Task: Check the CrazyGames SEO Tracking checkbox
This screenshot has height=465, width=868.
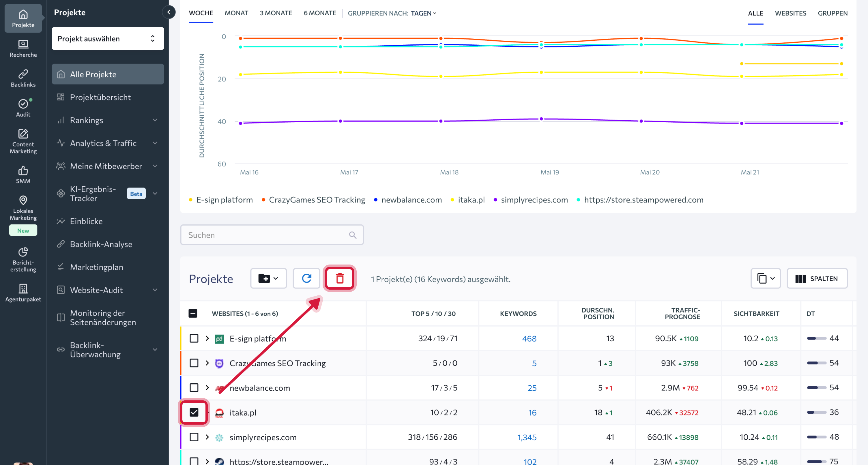Action: (194, 363)
